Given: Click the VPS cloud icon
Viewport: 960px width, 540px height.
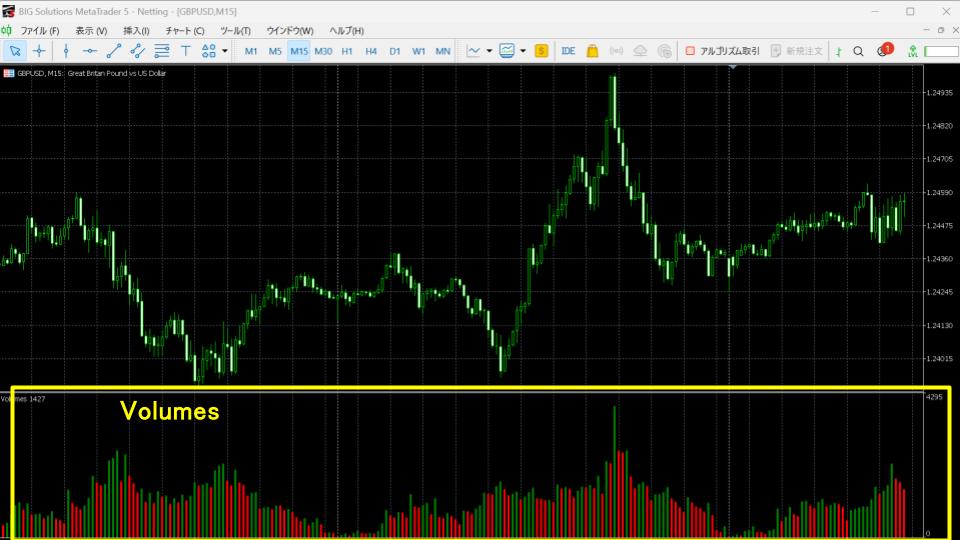Looking at the screenshot, I should click(640, 51).
